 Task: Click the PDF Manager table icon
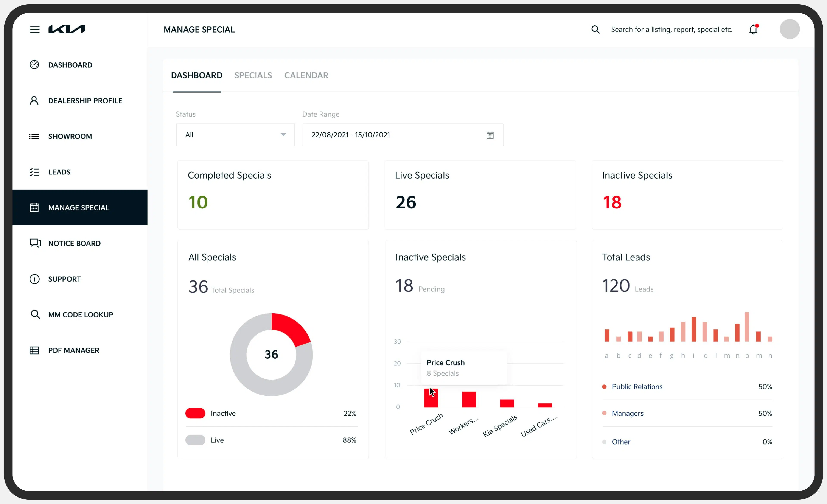(x=34, y=350)
